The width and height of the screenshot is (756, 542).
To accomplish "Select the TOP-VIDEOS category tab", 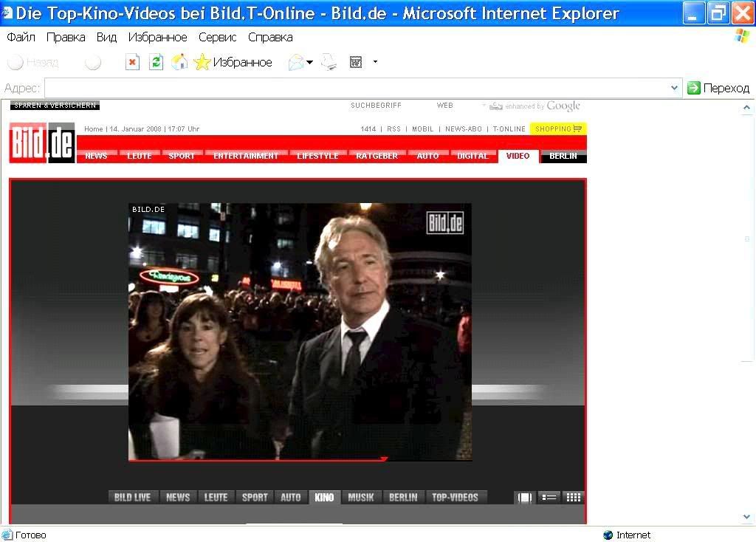I will click(455, 498).
